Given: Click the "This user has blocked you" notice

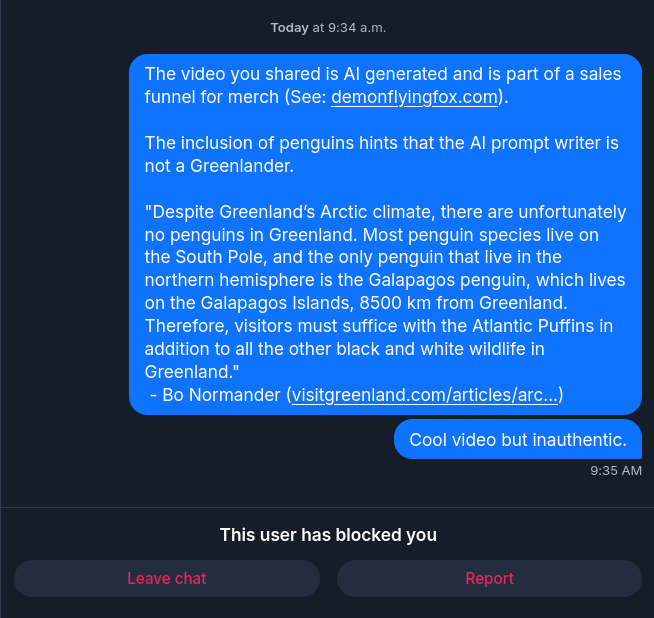Looking at the screenshot, I should 328,535.
